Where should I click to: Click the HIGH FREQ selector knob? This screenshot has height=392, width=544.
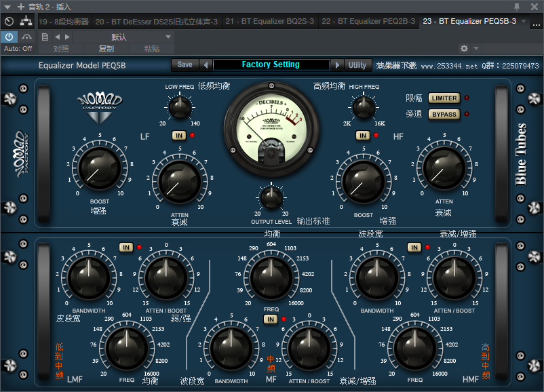364,108
